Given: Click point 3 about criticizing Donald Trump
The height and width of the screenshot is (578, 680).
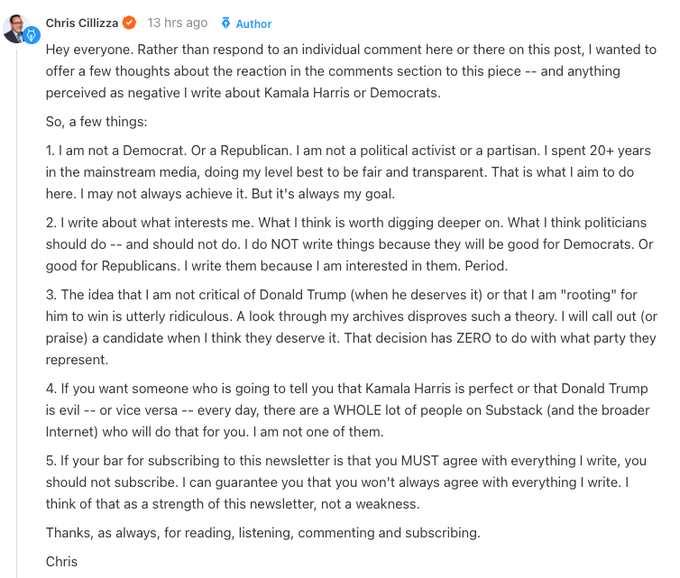Looking at the screenshot, I should 350,327.
